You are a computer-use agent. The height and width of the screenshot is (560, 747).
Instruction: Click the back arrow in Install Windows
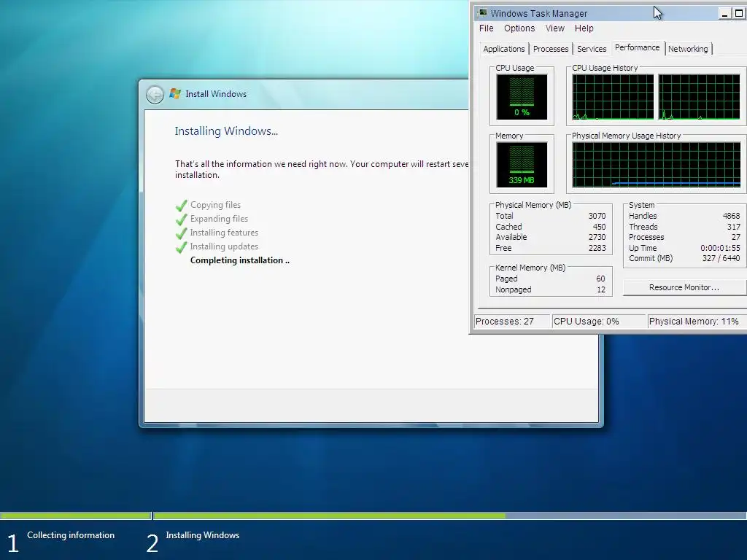(155, 94)
